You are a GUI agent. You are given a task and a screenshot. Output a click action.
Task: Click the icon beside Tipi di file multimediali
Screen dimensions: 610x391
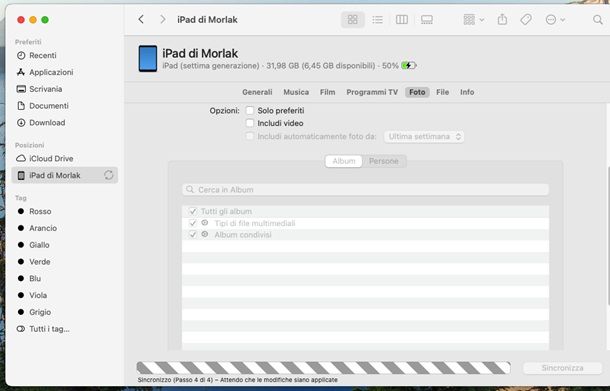(x=205, y=223)
